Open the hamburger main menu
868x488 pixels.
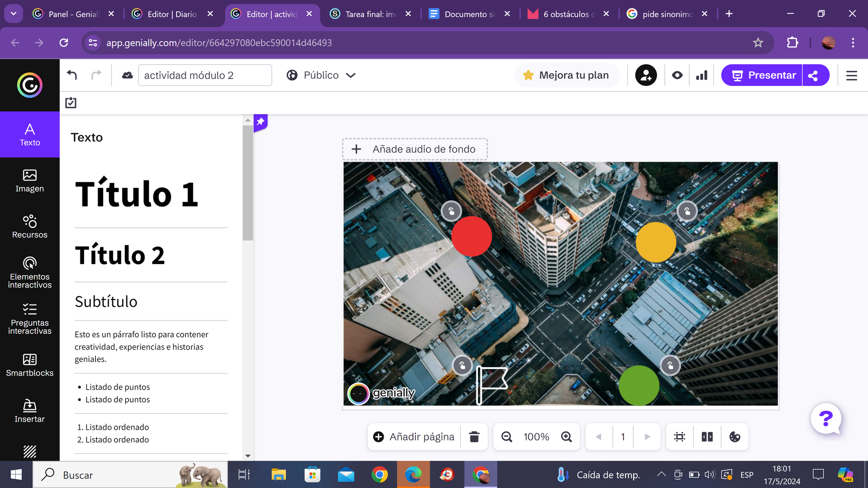click(852, 75)
